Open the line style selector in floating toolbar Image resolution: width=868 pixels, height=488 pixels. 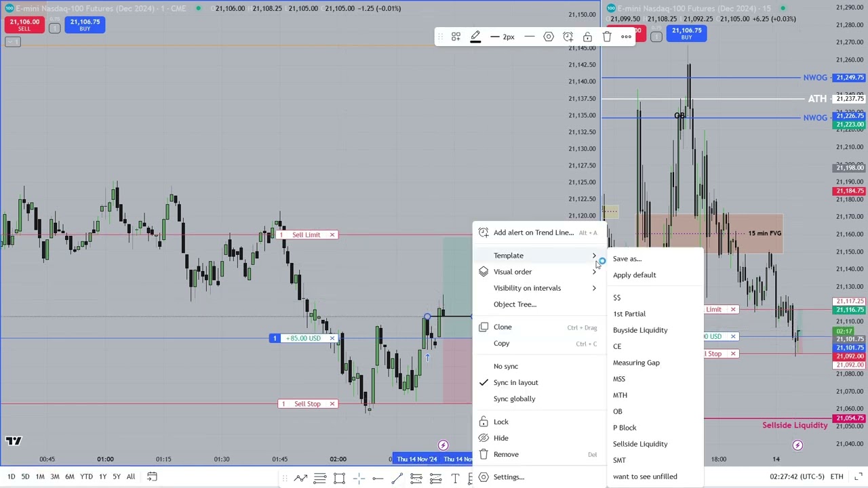[x=530, y=37]
